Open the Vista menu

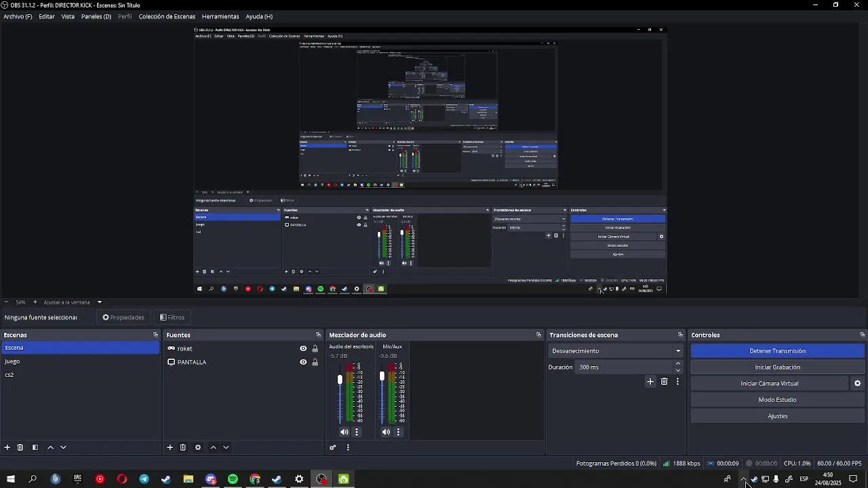(68, 16)
